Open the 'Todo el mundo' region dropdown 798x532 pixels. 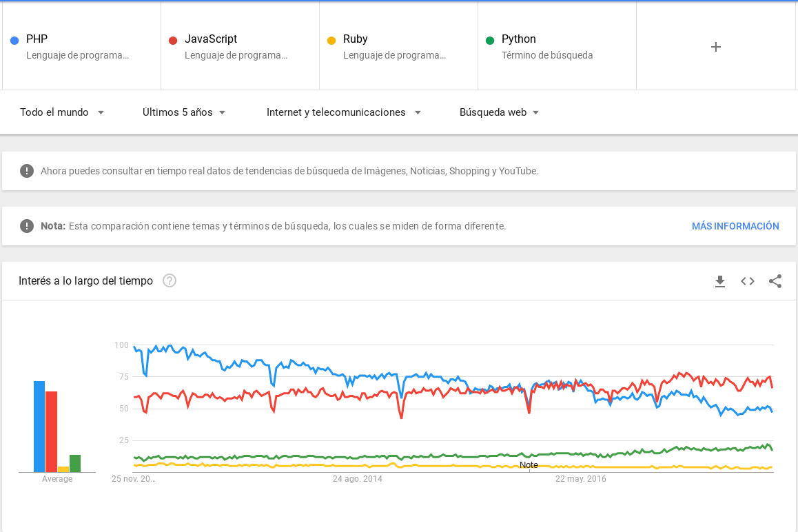point(62,112)
